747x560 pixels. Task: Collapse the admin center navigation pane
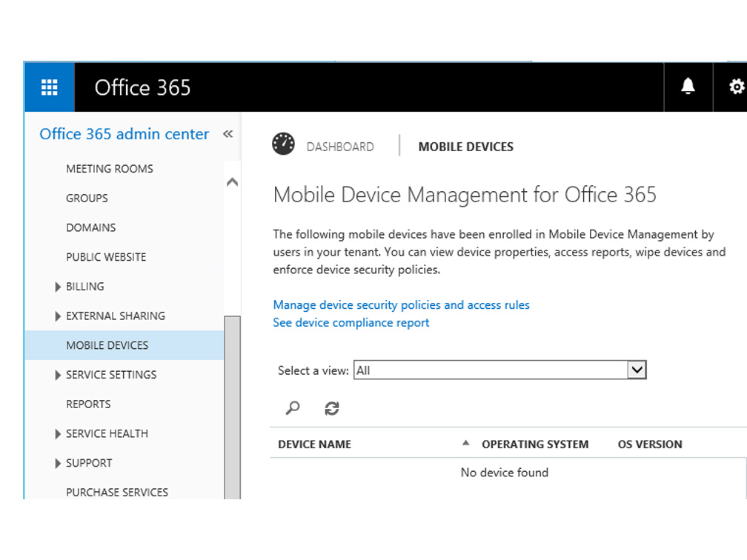click(x=228, y=134)
